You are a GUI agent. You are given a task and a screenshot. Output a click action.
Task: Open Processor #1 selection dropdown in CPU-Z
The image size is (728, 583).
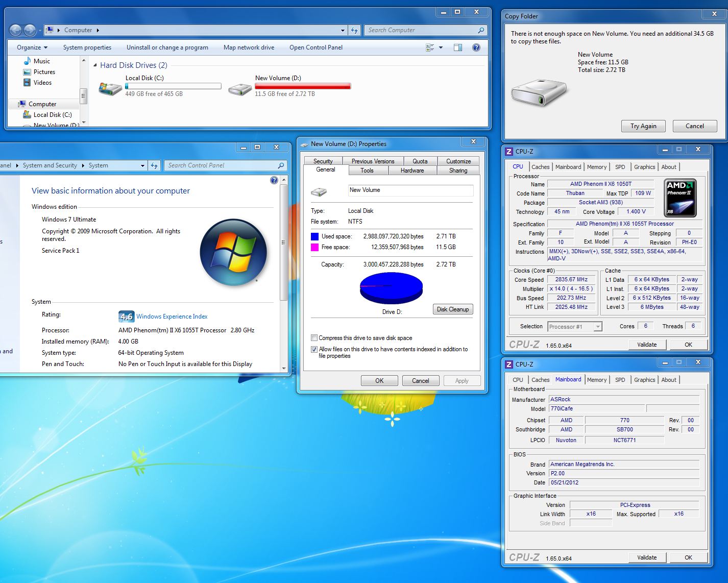pos(598,327)
